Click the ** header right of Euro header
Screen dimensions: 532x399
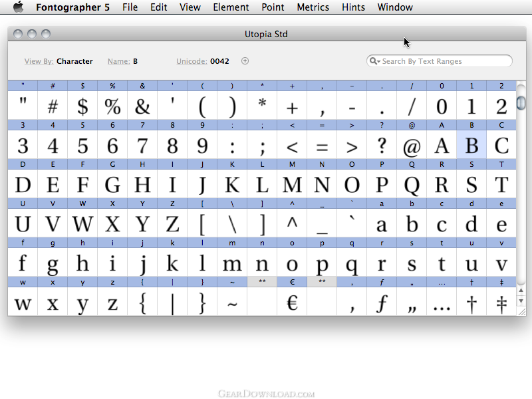(x=322, y=281)
